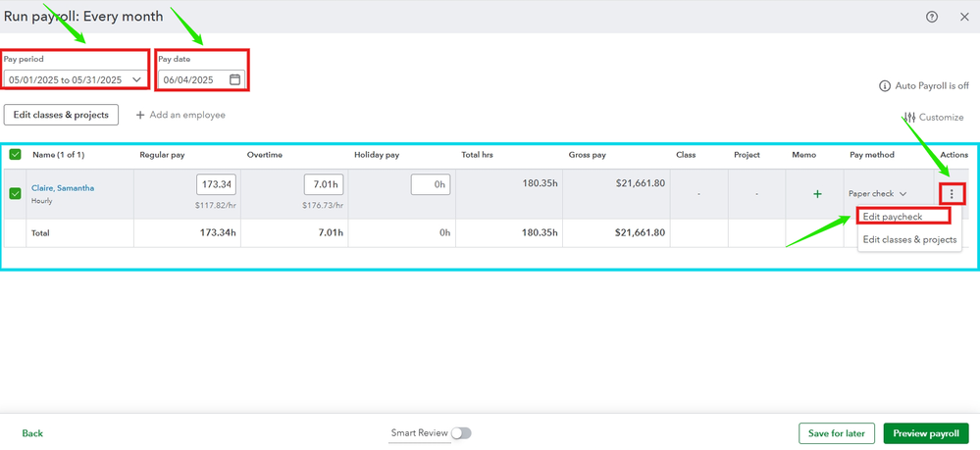
Task: Click the Pay method column header
Action: 872,154
